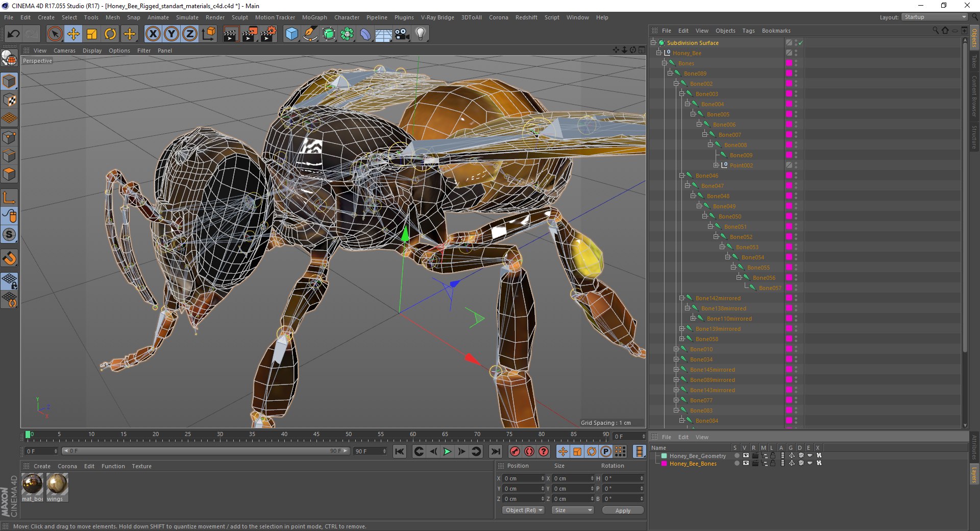Viewport: 980px width, 531px height.
Task: Add a Light object
Action: tap(421, 34)
